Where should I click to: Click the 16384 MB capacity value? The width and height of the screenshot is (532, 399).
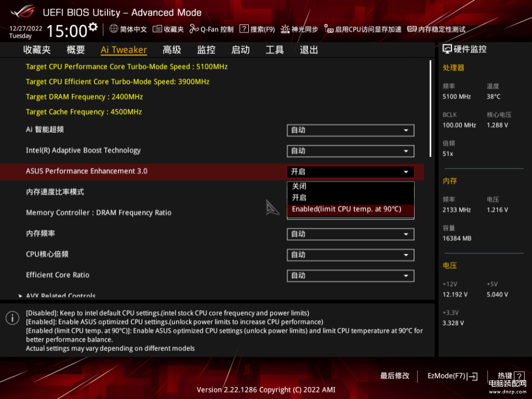[457, 239]
